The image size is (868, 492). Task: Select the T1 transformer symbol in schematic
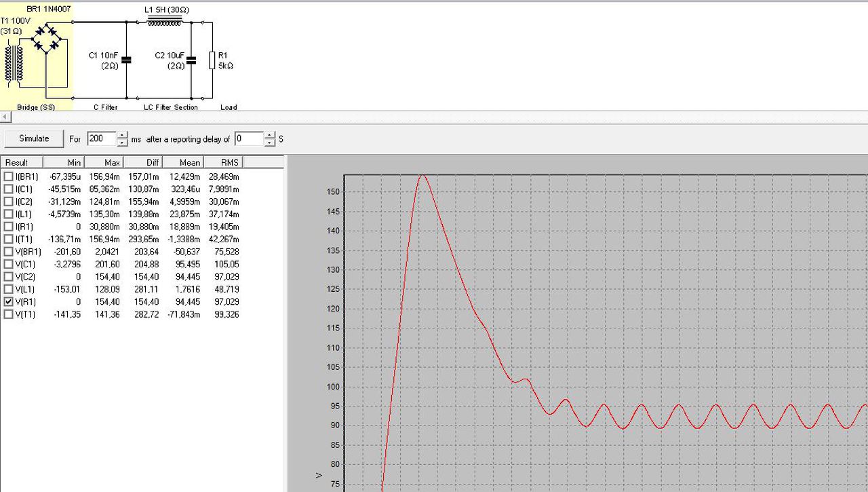pos(13,63)
